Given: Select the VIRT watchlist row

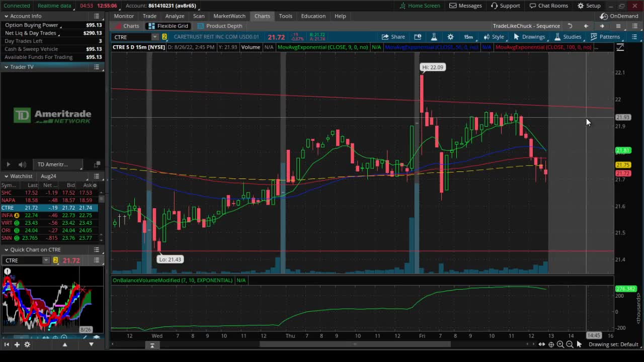Looking at the screenshot, I should pyautogui.click(x=49, y=223).
